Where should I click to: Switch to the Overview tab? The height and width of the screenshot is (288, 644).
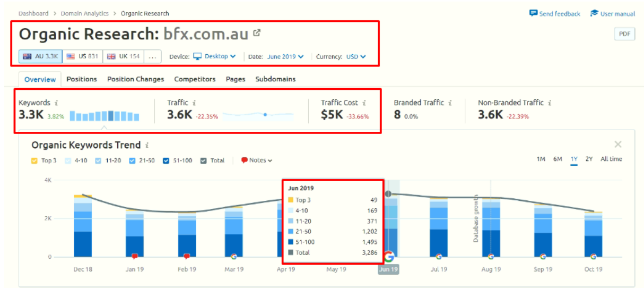point(40,79)
